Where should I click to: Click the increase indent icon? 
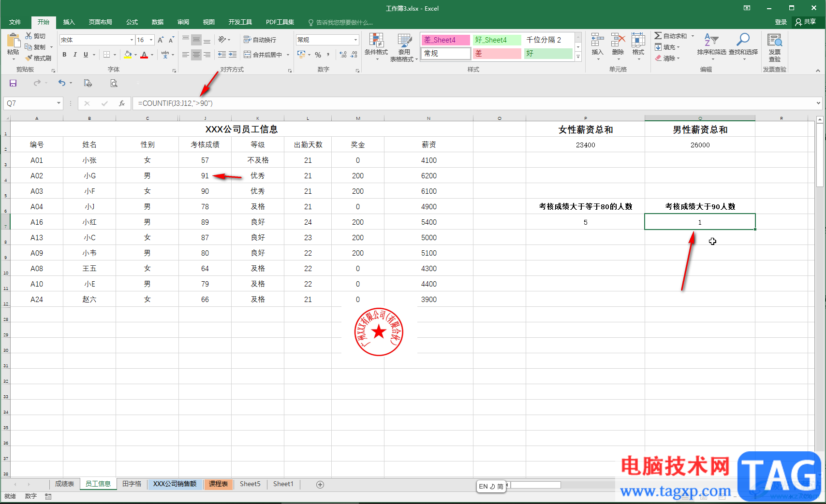(233, 55)
